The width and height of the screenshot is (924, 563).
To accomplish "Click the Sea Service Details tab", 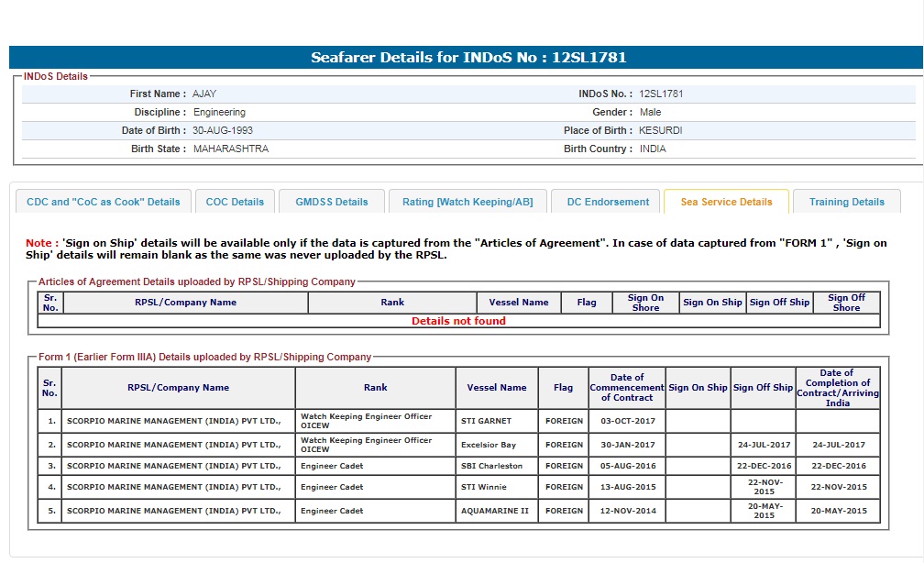I will [726, 202].
